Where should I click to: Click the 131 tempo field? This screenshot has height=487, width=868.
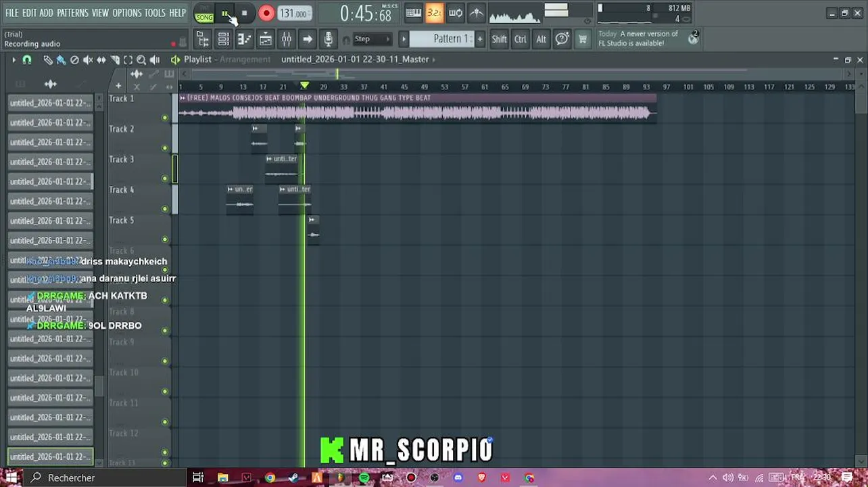tap(295, 14)
